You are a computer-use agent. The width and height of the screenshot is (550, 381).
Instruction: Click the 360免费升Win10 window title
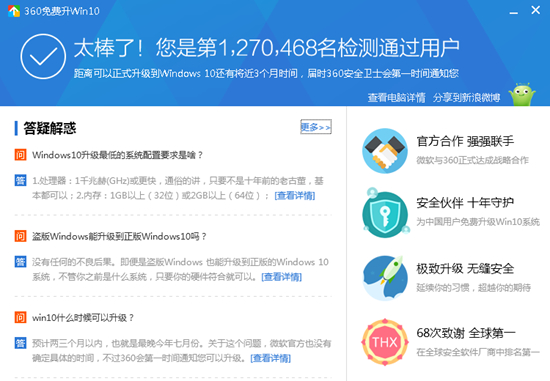62,11
